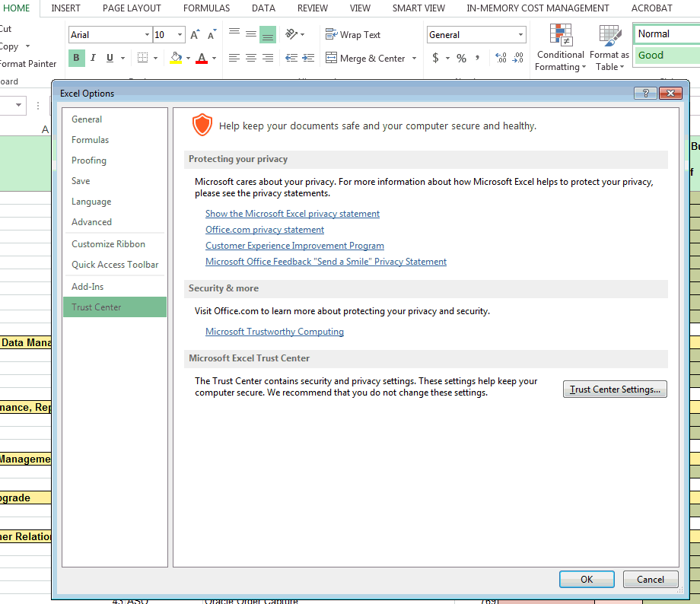Viewport: 700px width, 604px height.
Task: Click the Borders icon
Action: pos(142,58)
